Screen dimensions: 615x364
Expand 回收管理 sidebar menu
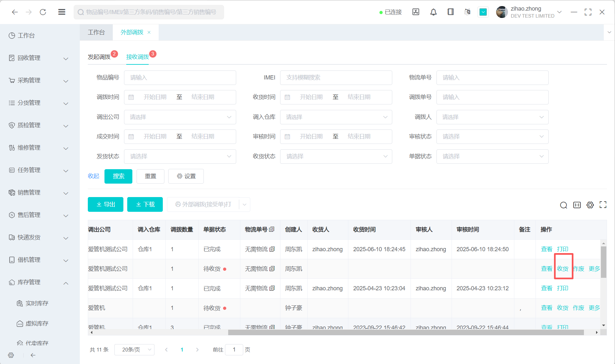point(38,58)
